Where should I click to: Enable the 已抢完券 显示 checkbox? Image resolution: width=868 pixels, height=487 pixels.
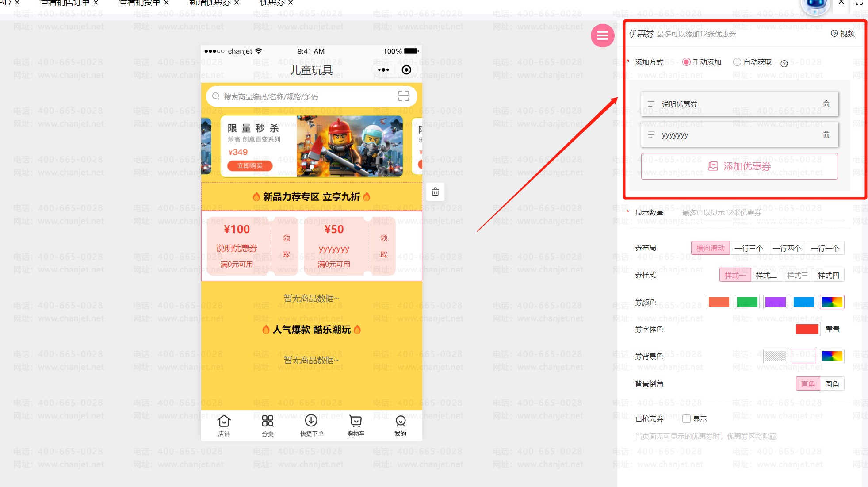click(686, 419)
